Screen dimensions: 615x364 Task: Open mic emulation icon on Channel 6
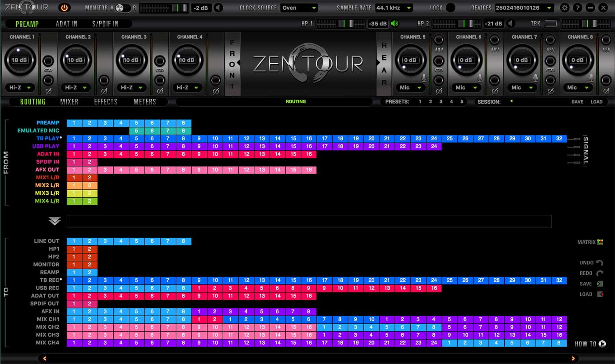pyautogui.click(x=480, y=78)
